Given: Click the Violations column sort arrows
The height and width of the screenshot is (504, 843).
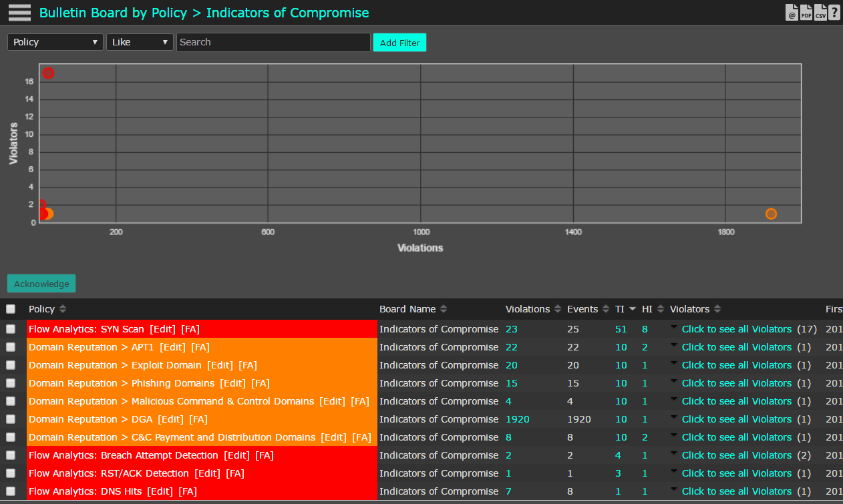Looking at the screenshot, I should click(557, 309).
